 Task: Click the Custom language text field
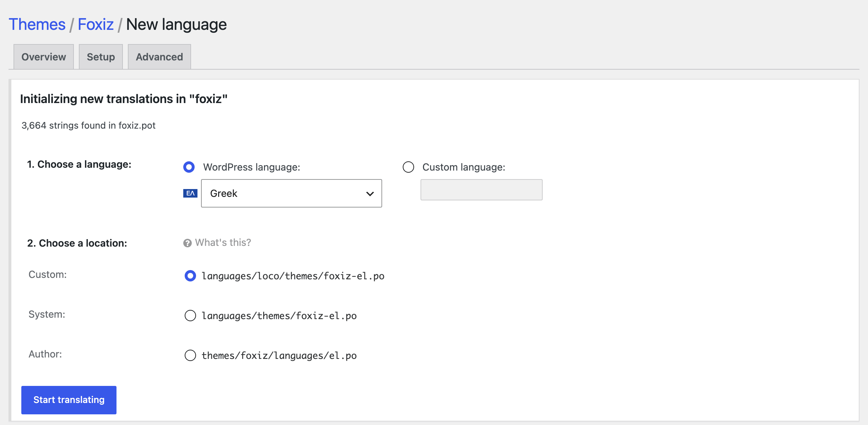tap(482, 190)
